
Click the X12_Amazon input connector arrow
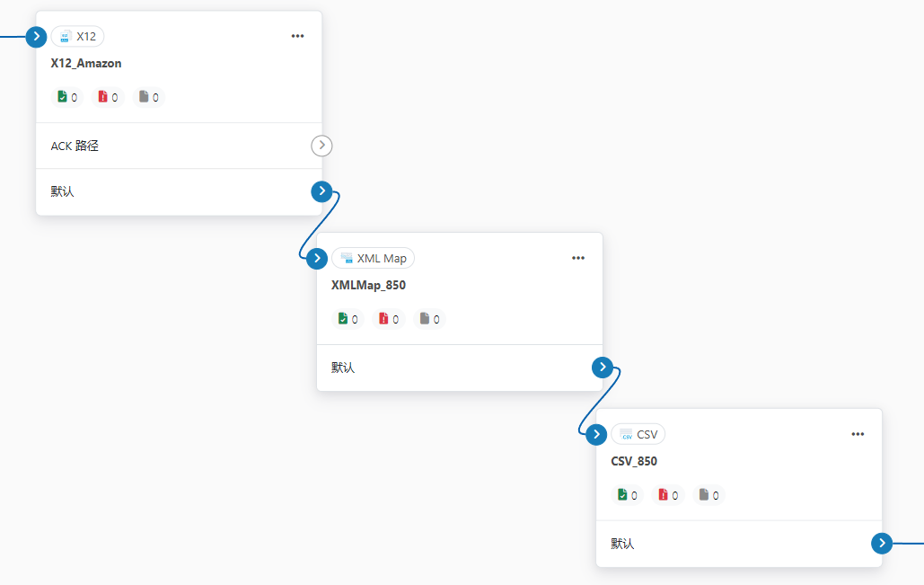[36, 37]
